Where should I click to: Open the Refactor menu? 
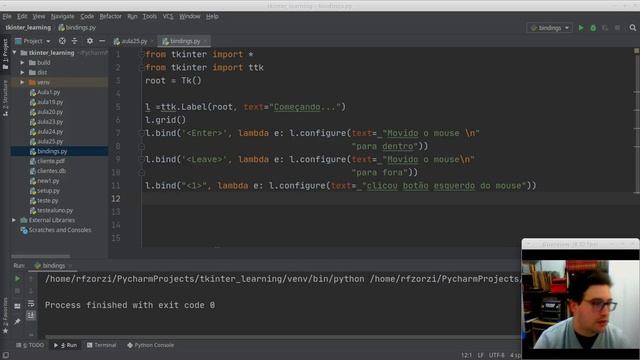click(111, 16)
